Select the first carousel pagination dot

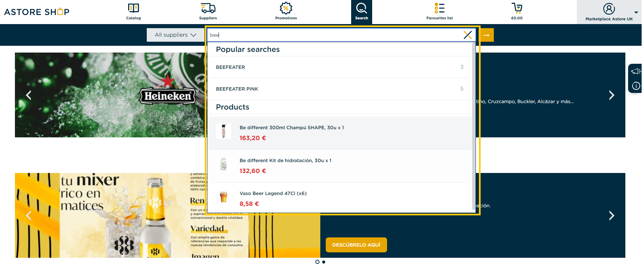[317, 262]
